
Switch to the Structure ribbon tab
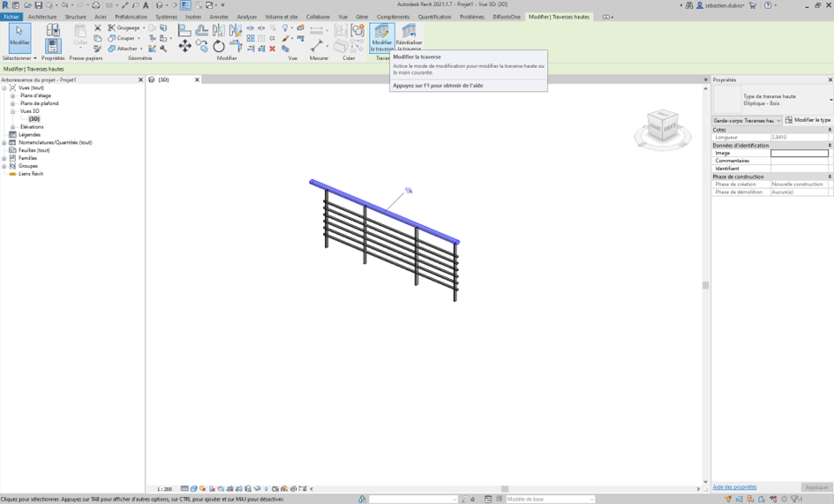(76, 17)
